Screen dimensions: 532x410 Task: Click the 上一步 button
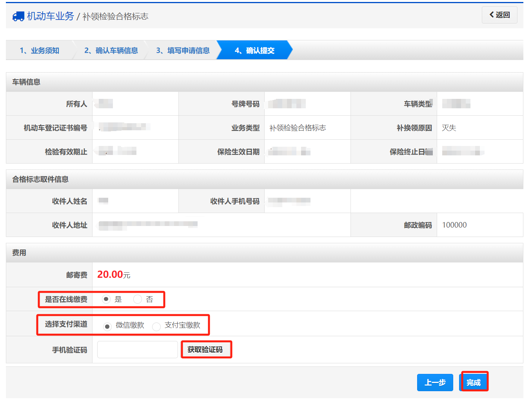(435, 382)
